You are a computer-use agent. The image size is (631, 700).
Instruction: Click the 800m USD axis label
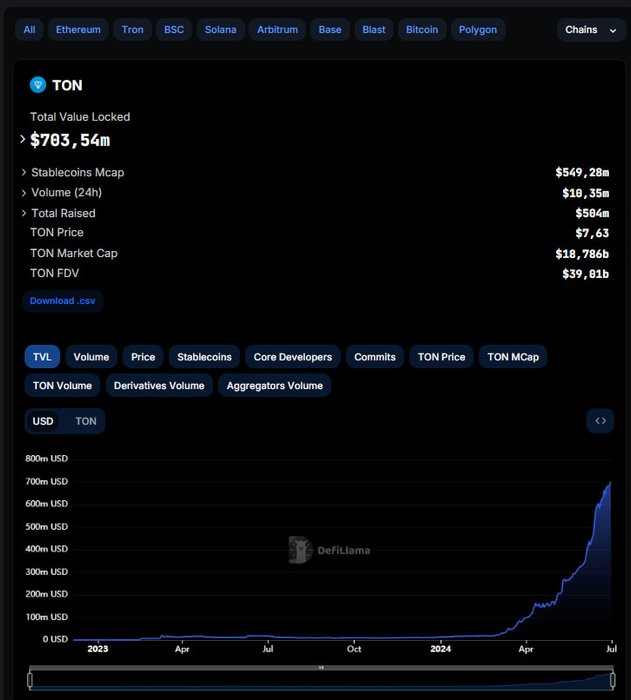[x=46, y=458]
